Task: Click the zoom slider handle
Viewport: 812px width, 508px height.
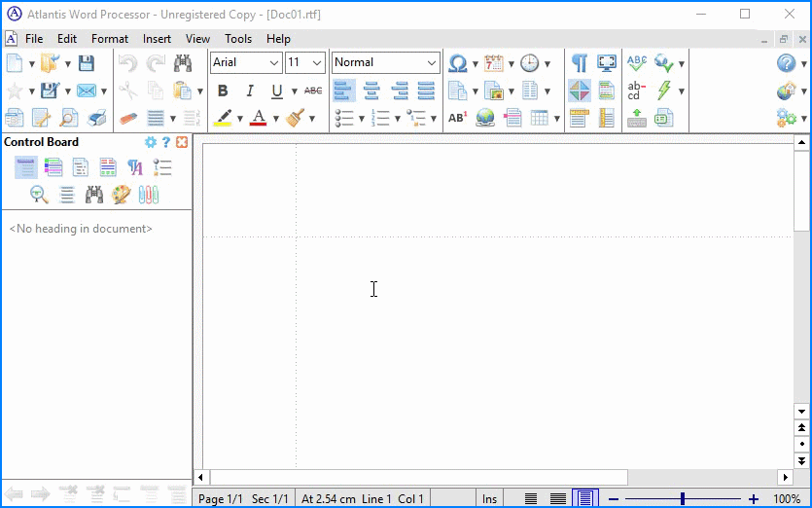Action: [683, 498]
